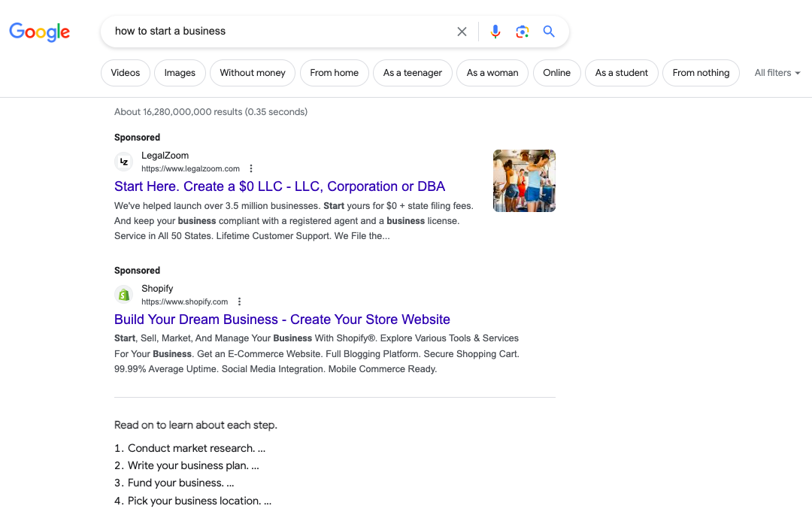812x512 pixels.
Task: Select the As a woman chip
Action: click(492, 73)
